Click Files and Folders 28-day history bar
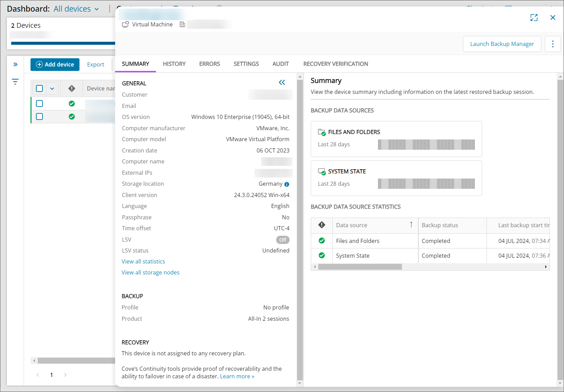Viewport: 564px width, 392px height. point(426,145)
